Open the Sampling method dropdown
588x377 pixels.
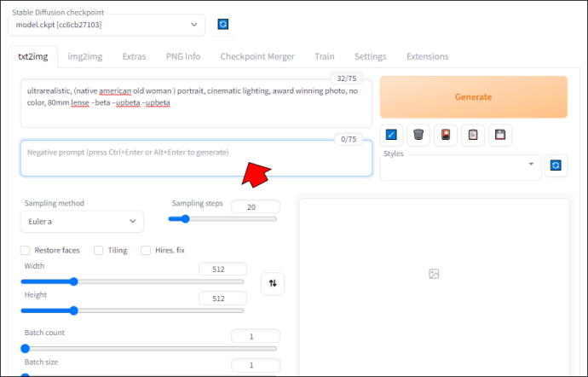(82, 222)
